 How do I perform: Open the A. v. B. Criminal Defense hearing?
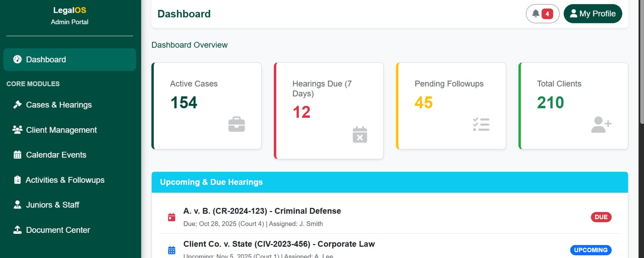tap(262, 211)
